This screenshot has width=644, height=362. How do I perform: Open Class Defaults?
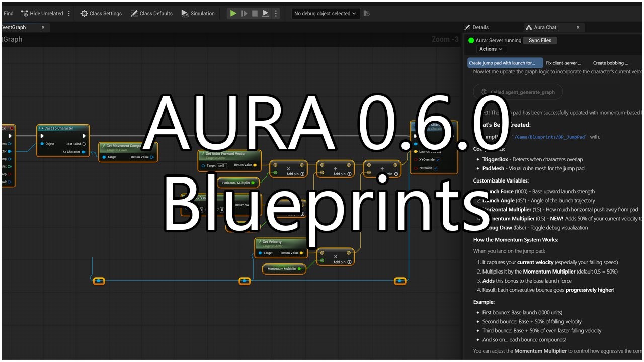[x=151, y=14]
